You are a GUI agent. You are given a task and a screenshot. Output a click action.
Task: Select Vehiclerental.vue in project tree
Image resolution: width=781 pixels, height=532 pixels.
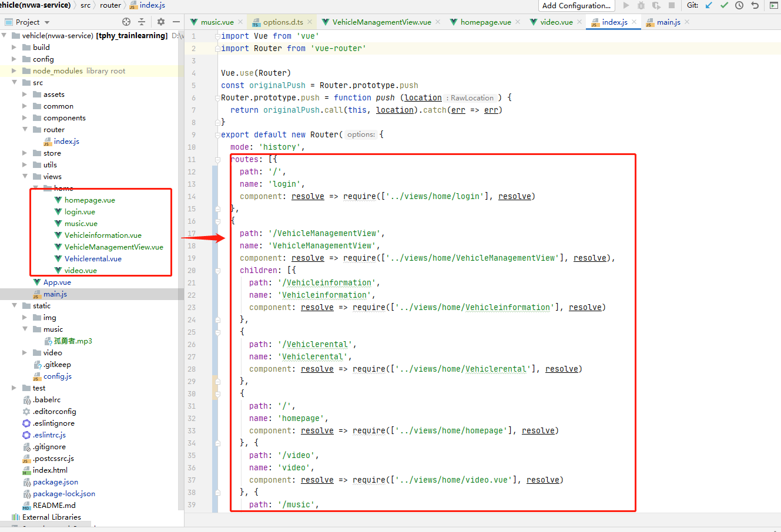[x=93, y=259]
